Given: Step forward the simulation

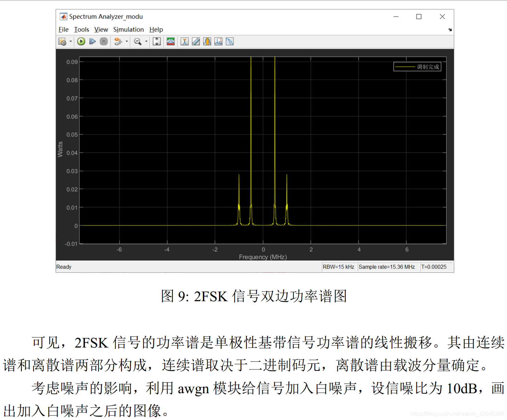Looking at the screenshot, I should (x=92, y=42).
